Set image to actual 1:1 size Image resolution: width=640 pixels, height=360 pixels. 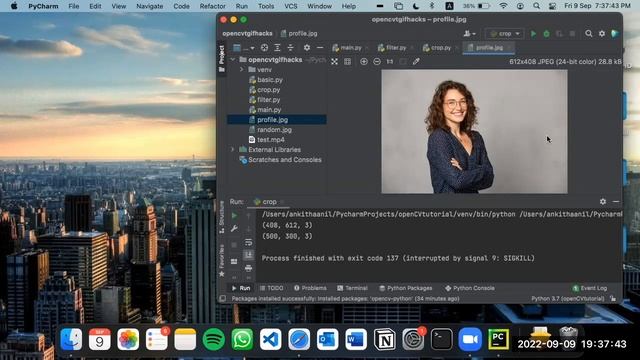390,62
